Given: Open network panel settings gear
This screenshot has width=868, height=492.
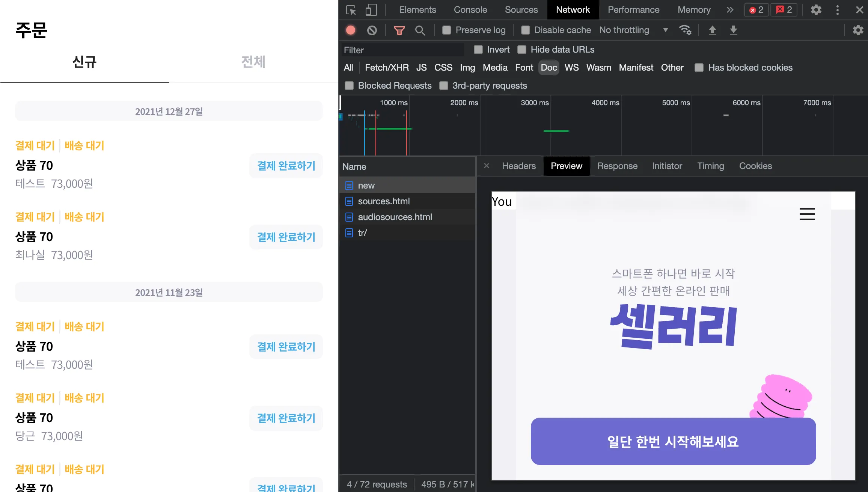Looking at the screenshot, I should tap(857, 30).
